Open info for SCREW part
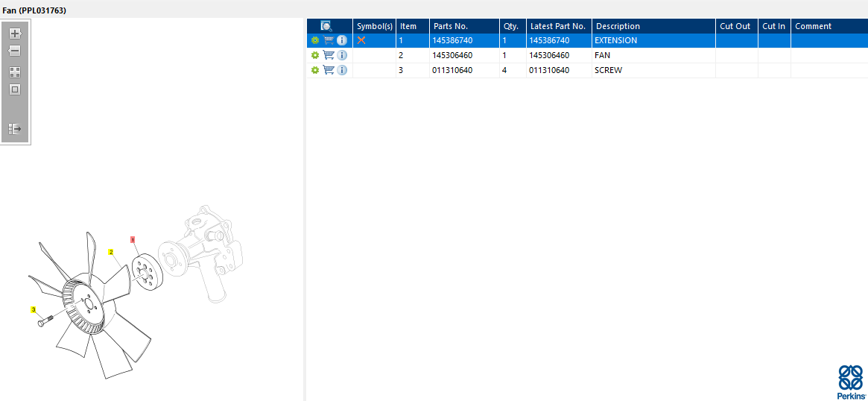The width and height of the screenshot is (868, 401). pos(342,70)
